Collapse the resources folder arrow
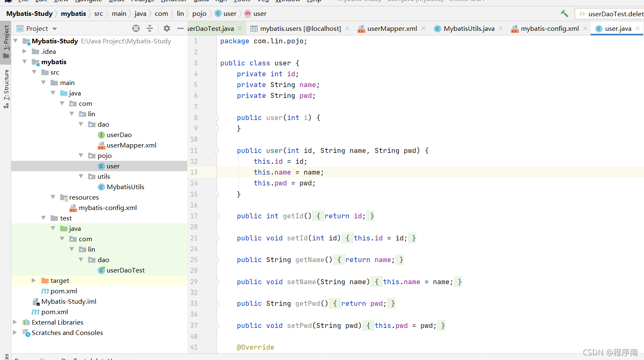The width and height of the screenshot is (644, 360). pyautogui.click(x=53, y=197)
